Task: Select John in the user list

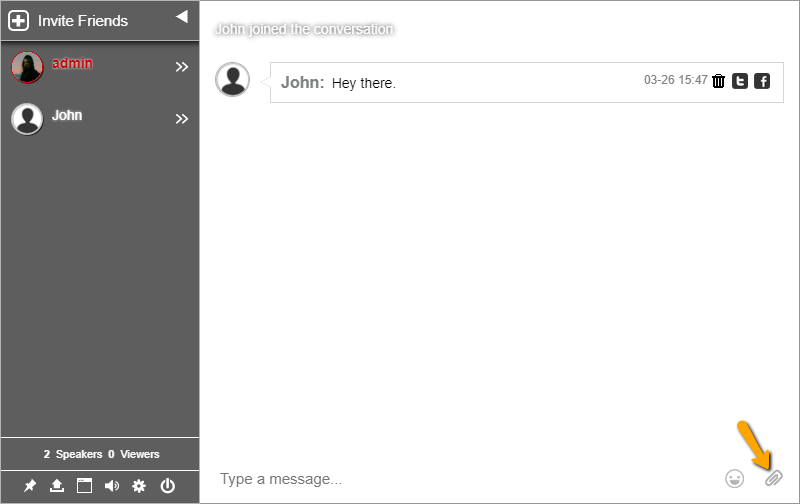Action: 67,115
